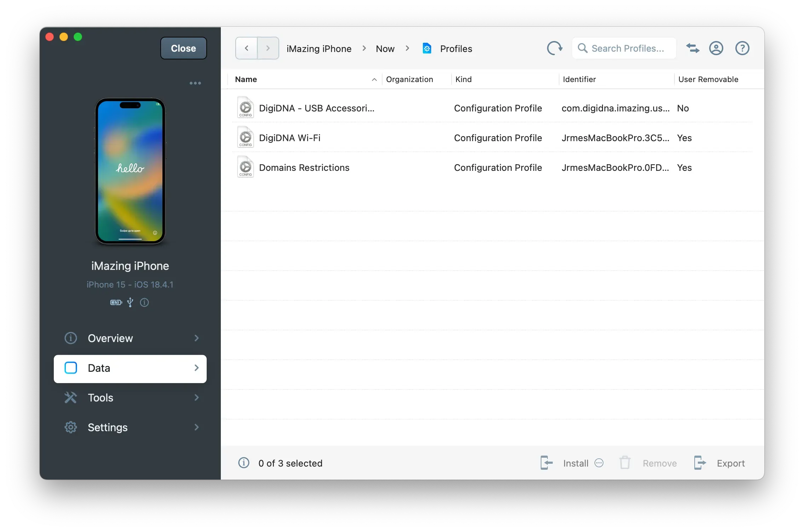
Task: Click the USB connection icon below the device name
Action: coord(130,302)
